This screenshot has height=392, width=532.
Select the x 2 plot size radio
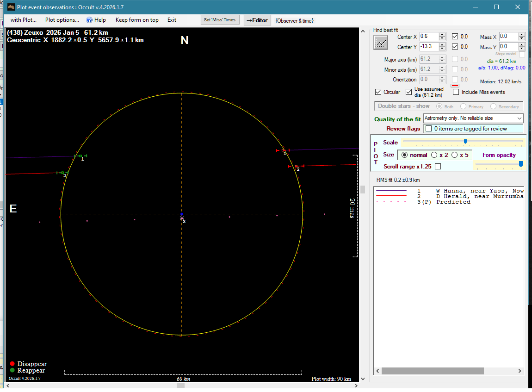[434, 155]
